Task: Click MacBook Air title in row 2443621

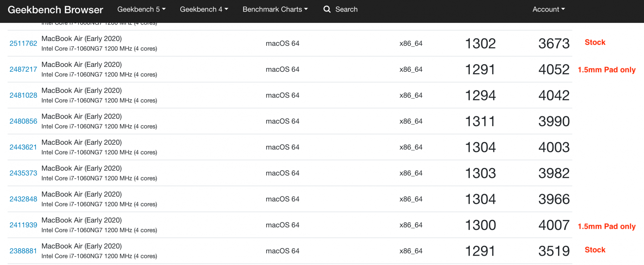Action: point(81,142)
